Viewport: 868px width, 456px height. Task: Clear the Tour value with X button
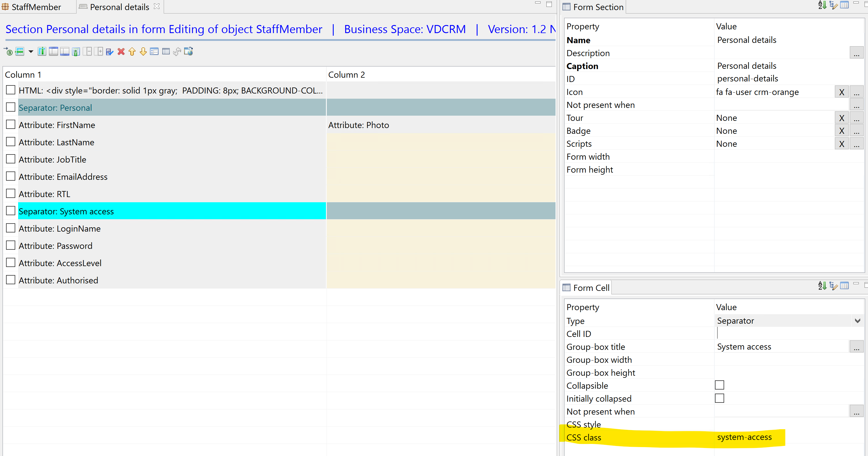pos(841,118)
